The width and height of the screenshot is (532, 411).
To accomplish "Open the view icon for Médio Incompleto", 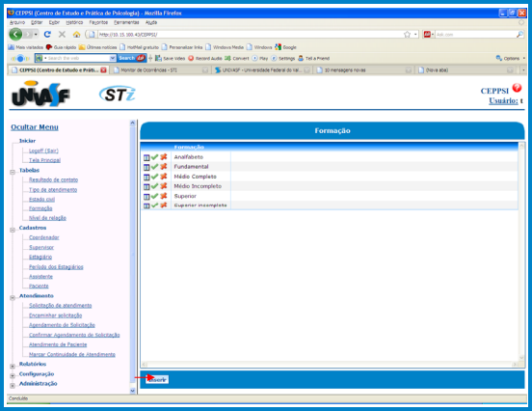I will point(146,187).
